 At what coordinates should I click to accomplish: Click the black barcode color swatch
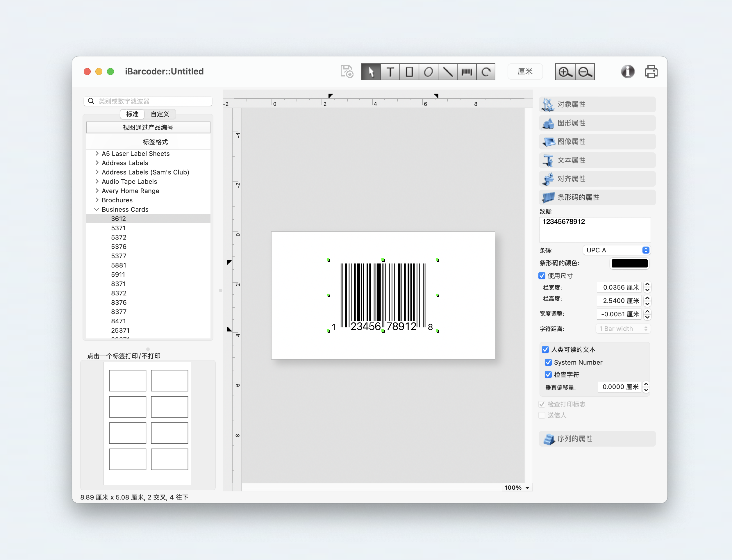pos(630,263)
